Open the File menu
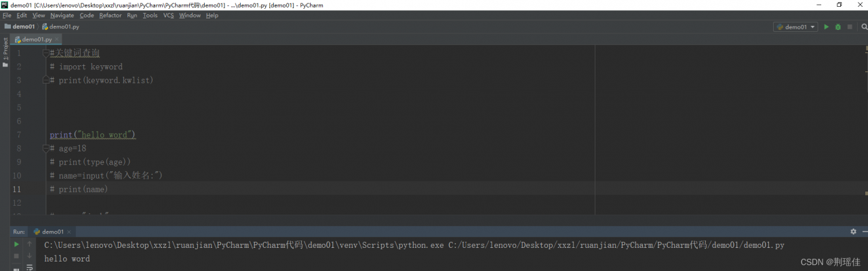This screenshot has height=271, width=868. (x=7, y=15)
